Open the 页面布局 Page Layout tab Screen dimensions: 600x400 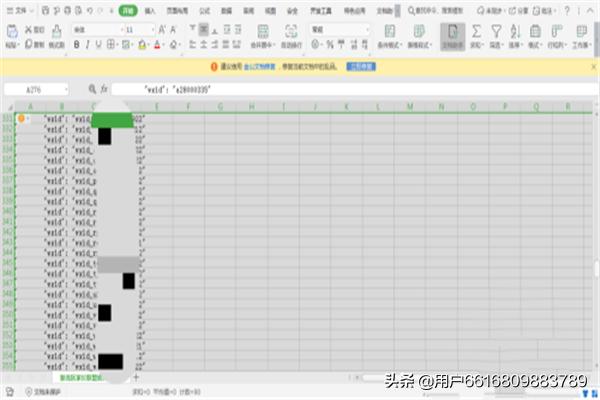pos(177,11)
